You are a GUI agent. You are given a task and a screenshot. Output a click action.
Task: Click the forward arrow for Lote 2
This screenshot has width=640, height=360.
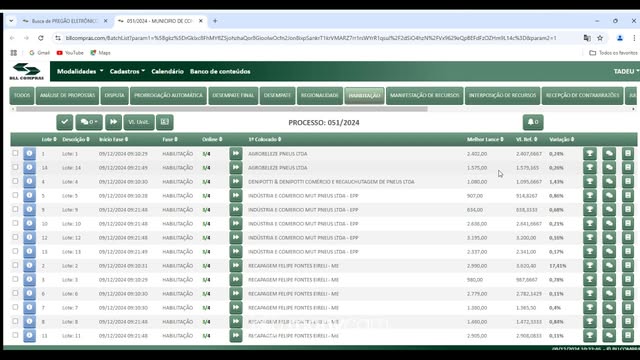(x=236, y=265)
